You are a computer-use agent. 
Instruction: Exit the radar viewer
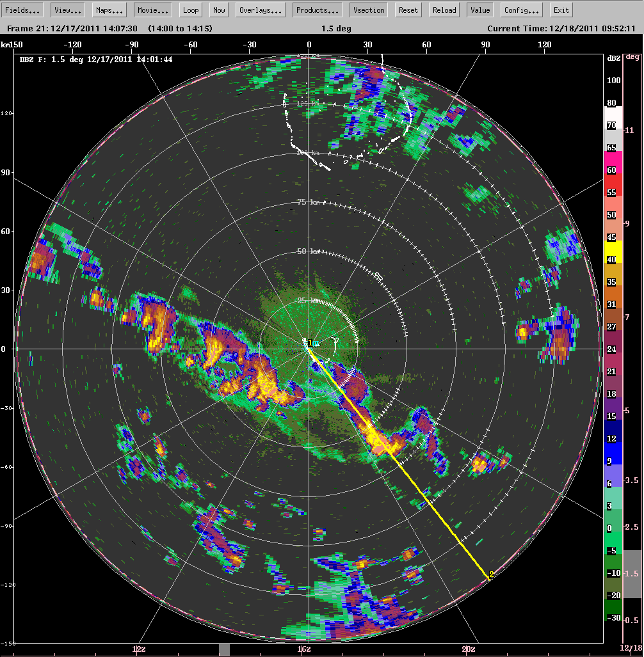tap(560, 10)
